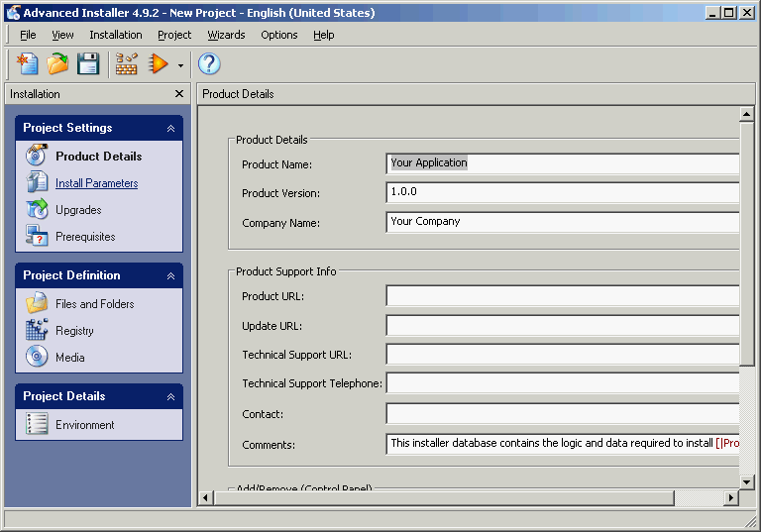Open the Prerequisites page
This screenshot has width=761, height=532.
tap(85, 237)
